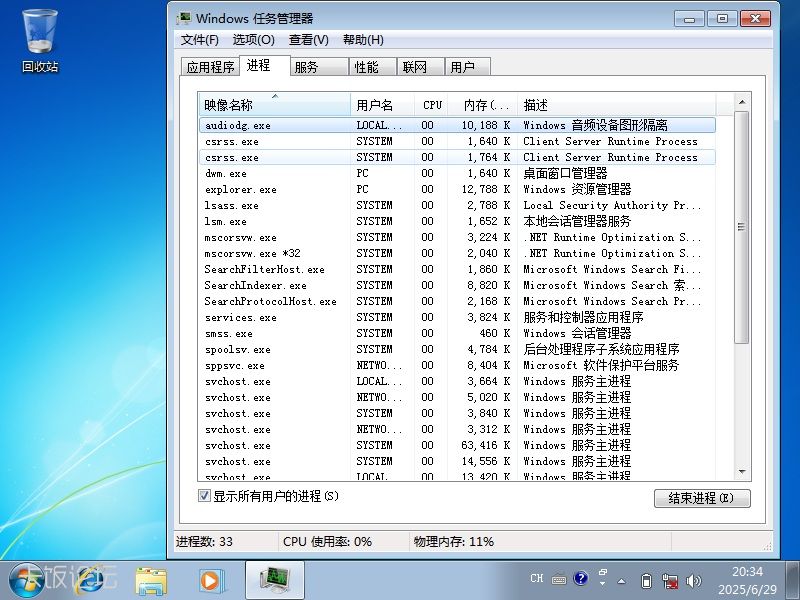Select the SearchProtocolHost.exe process

point(457,301)
